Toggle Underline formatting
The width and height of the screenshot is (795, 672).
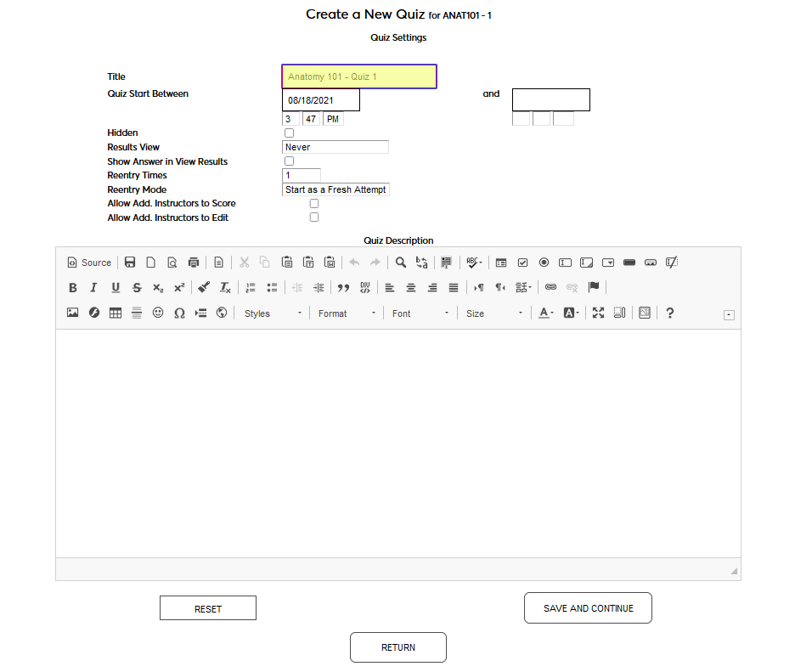pos(116,288)
